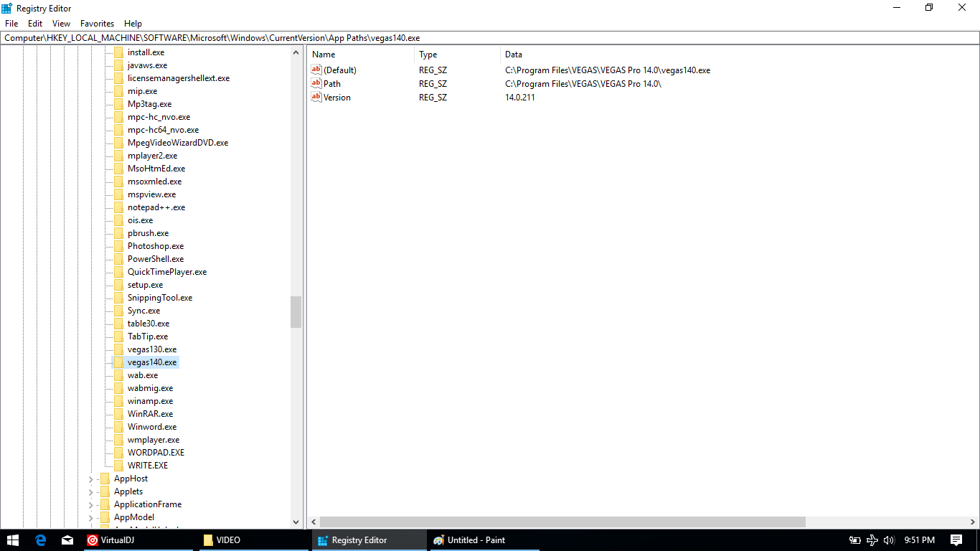The image size is (980, 551).
Task: Click the winamp.exe folder icon
Action: tap(118, 401)
